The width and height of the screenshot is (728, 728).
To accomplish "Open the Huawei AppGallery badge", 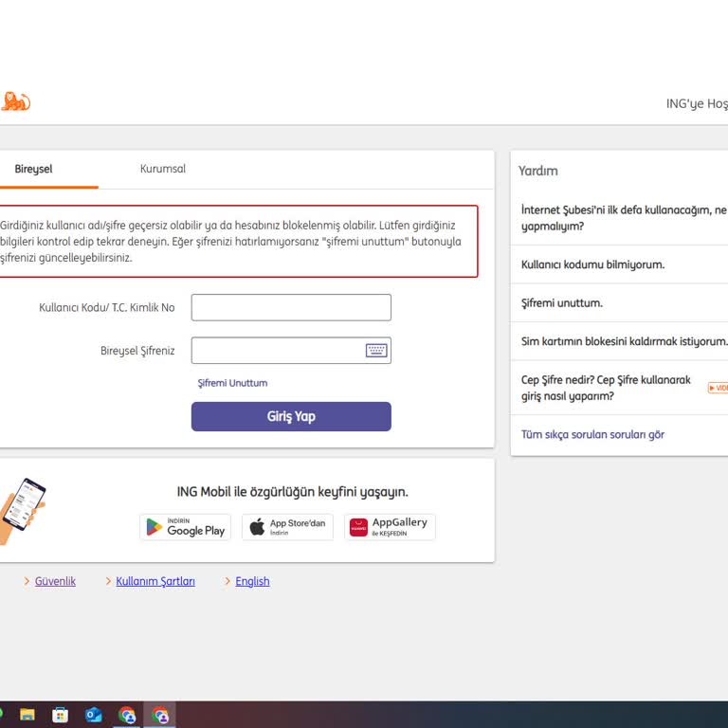I will point(390,527).
